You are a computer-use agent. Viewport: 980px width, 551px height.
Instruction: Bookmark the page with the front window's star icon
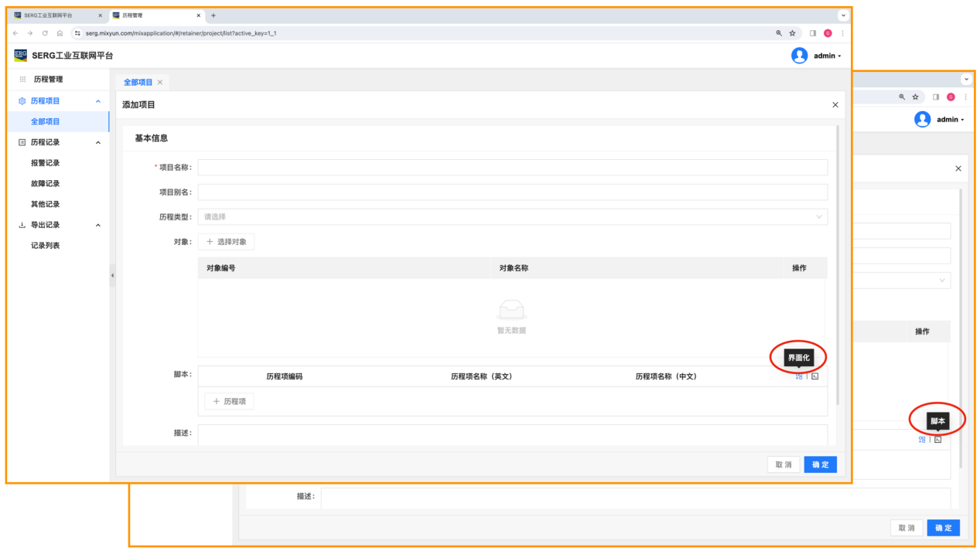click(792, 33)
